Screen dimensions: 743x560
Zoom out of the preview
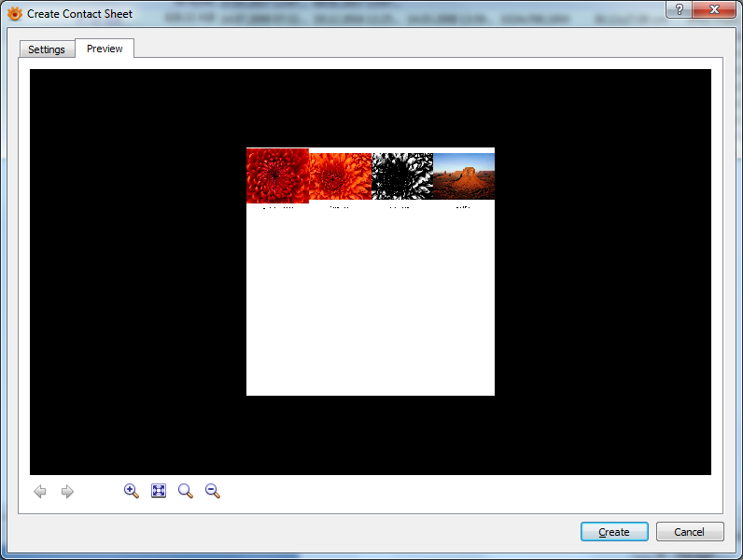213,491
